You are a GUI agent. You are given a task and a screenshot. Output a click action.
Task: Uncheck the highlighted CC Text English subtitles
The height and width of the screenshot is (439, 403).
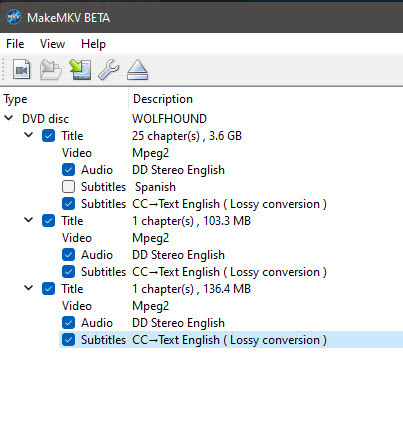tap(68, 340)
